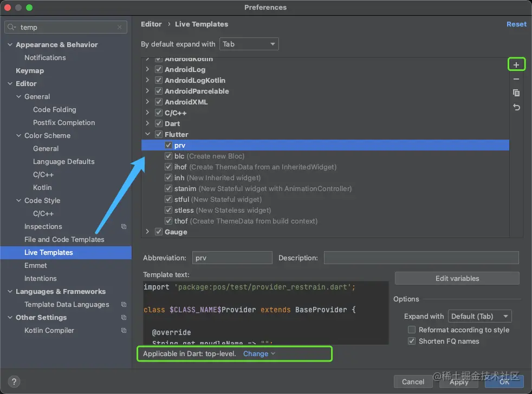Collapse the Flutter template group
This screenshot has width=532, height=394.
tap(147, 134)
